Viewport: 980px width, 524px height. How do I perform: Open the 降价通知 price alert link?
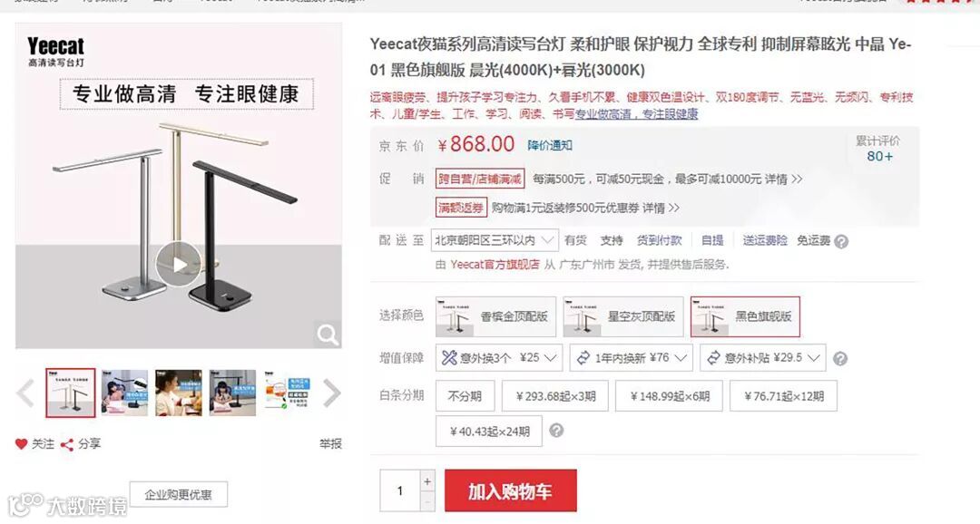click(x=549, y=145)
